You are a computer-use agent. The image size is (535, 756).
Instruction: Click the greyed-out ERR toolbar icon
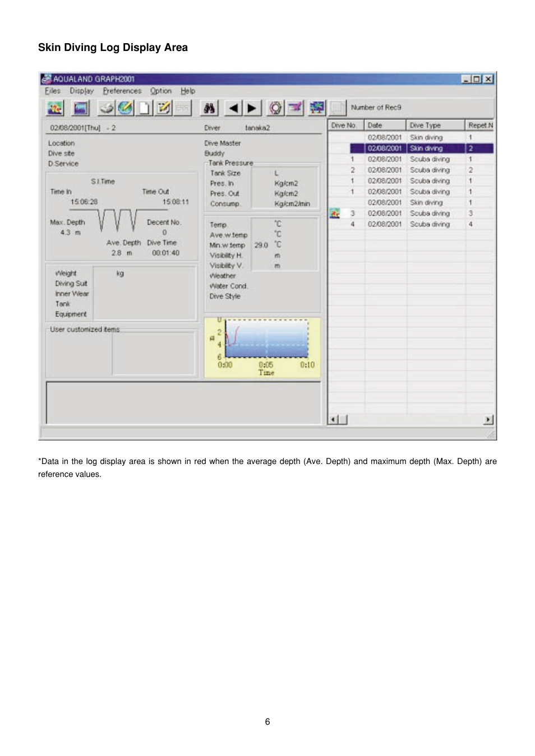[x=182, y=108]
